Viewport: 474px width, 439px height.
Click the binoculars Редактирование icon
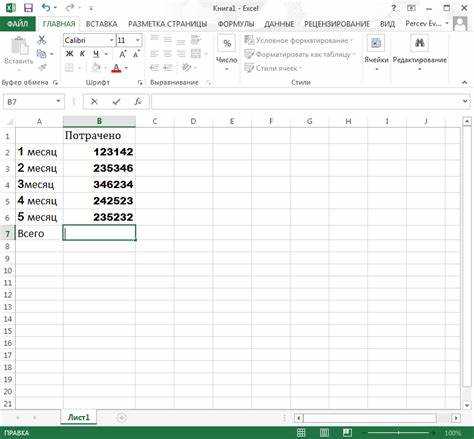pyautogui.click(x=419, y=43)
